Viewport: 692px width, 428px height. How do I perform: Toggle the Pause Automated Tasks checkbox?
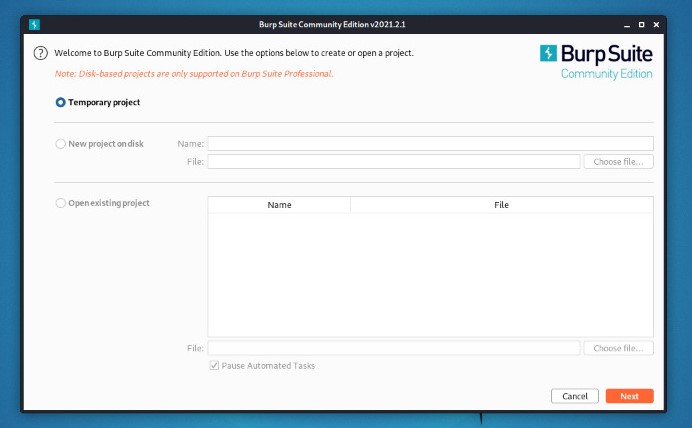[x=214, y=365]
